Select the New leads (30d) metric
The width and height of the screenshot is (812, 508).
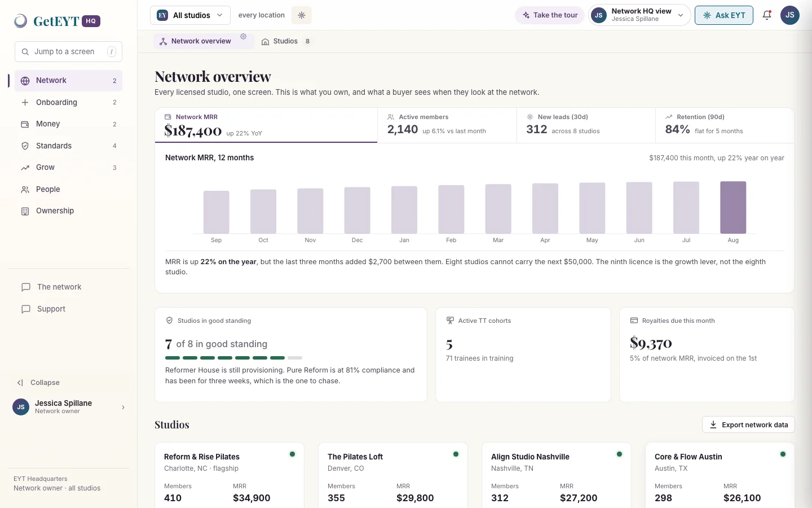(586, 125)
